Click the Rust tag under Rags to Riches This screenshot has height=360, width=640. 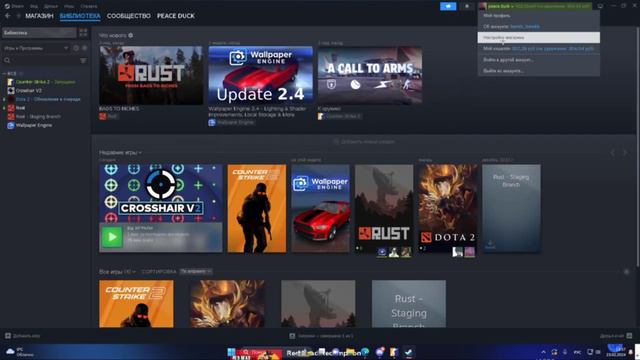109,116
